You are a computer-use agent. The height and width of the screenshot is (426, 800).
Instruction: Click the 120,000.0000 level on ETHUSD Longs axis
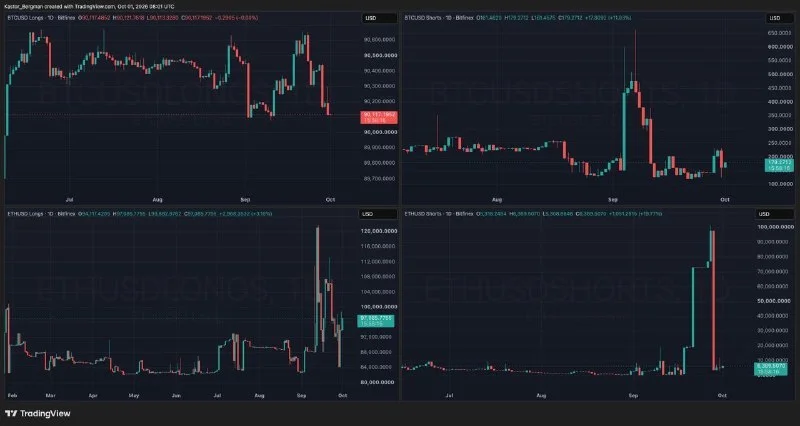379,231
